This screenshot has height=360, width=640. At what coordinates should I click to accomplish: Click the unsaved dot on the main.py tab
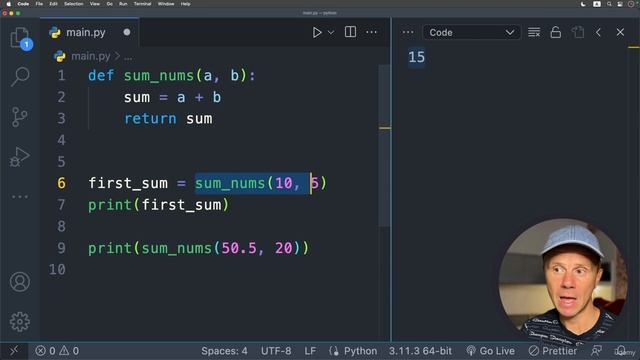point(127,32)
